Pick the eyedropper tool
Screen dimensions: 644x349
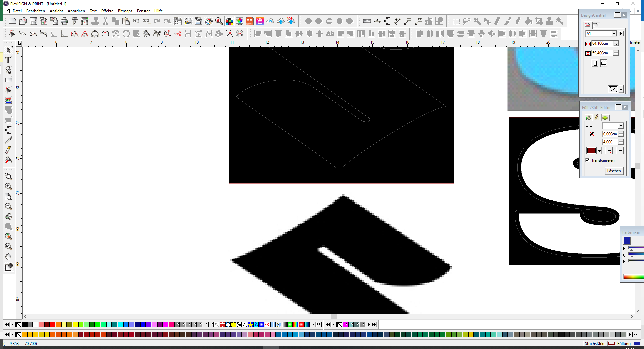coord(9,140)
